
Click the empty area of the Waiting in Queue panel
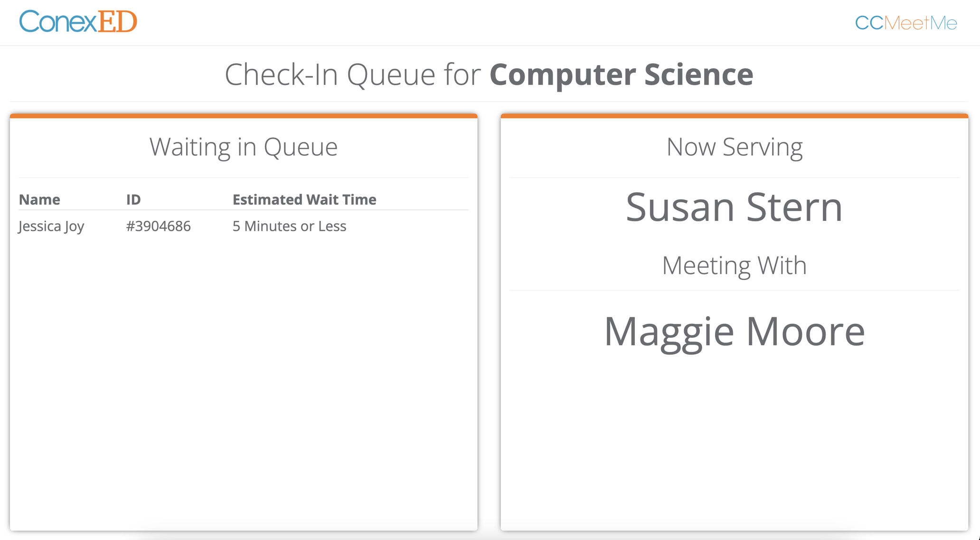244,380
